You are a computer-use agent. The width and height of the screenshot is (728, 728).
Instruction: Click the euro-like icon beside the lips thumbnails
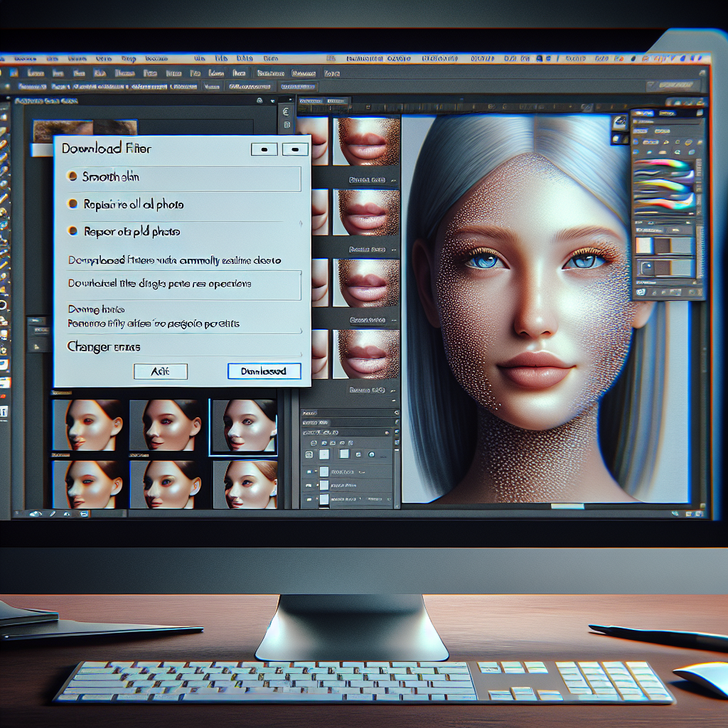coord(286,112)
